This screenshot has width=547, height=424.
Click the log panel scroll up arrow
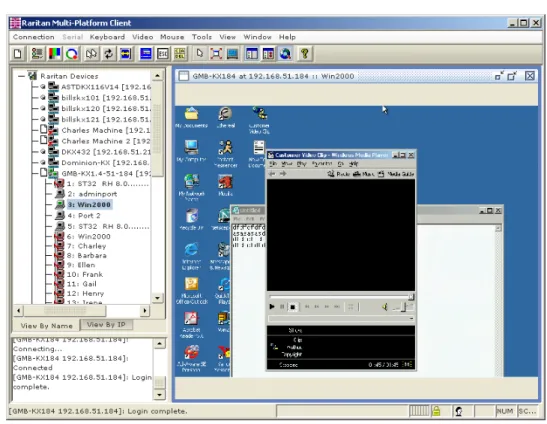[x=159, y=344]
